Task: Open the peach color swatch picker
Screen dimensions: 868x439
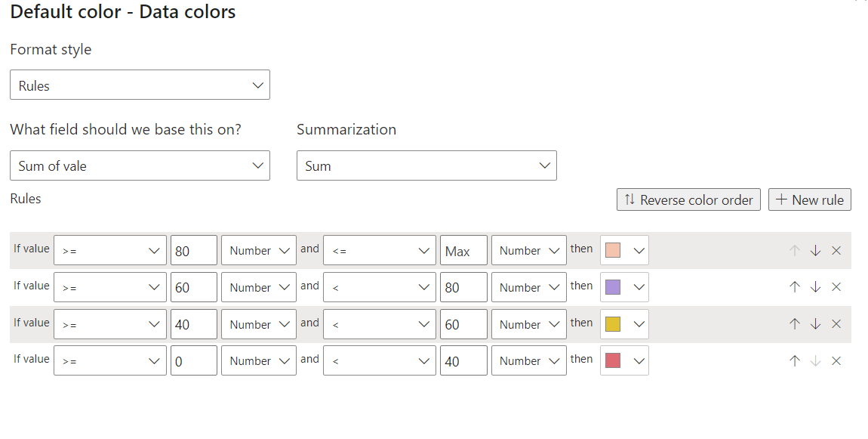Action: point(624,251)
